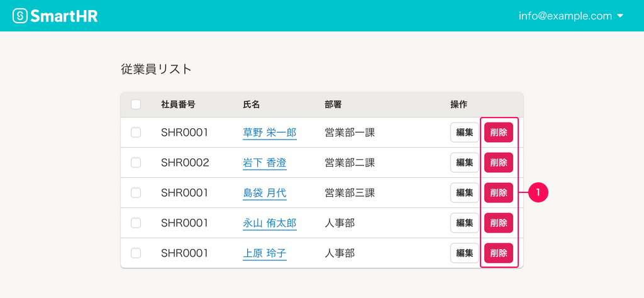The height and width of the screenshot is (298, 644).
Task: Click the pink annotation marker numbered 1
Action: [539, 193]
